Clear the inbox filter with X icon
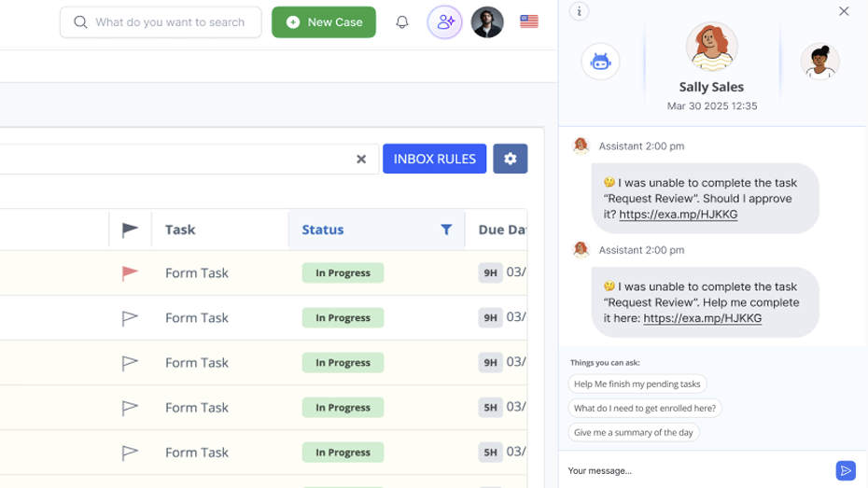The height and width of the screenshot is (488, 868). 361,160
